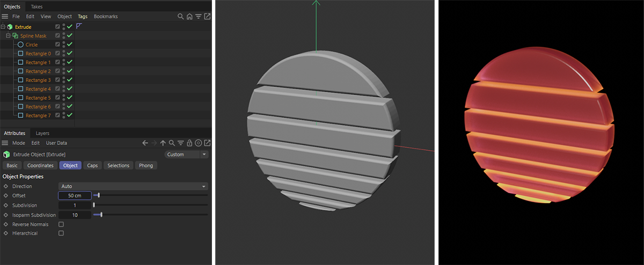
Task: Open the Objects panel hamburger menu
Action: coord(5,17)
